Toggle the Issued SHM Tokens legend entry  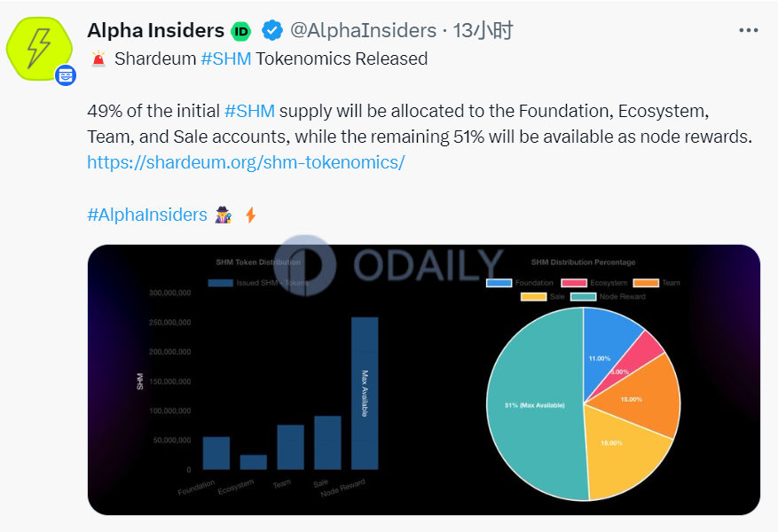258,283
